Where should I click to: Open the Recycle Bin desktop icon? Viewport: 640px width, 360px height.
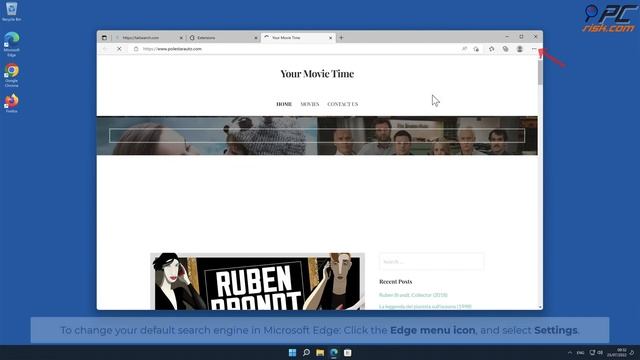coord(11,11)
